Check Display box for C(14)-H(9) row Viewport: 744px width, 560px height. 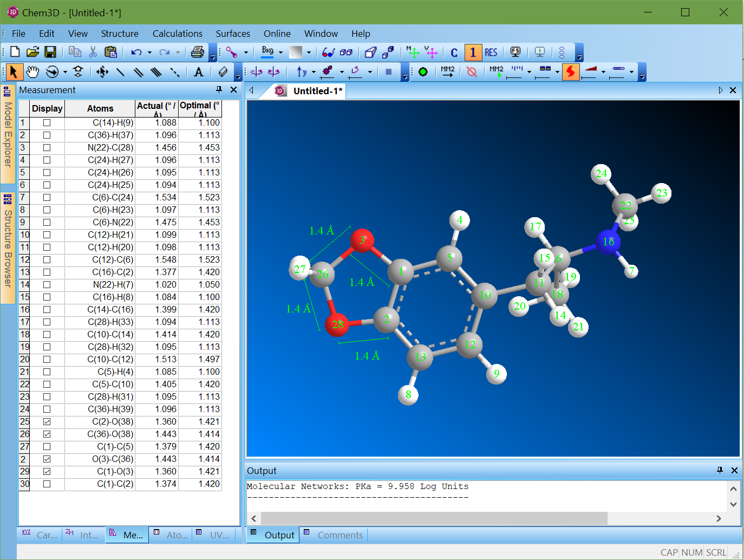pos(47,123)
